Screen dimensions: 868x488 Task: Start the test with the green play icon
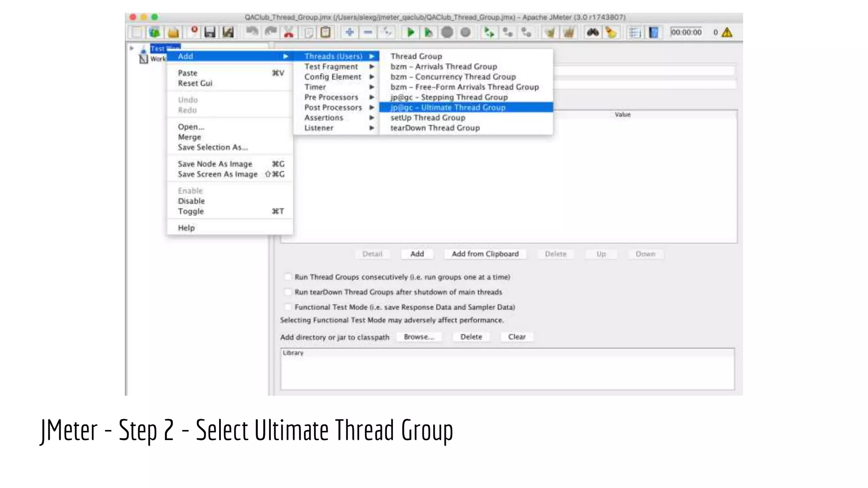(410, 32)
